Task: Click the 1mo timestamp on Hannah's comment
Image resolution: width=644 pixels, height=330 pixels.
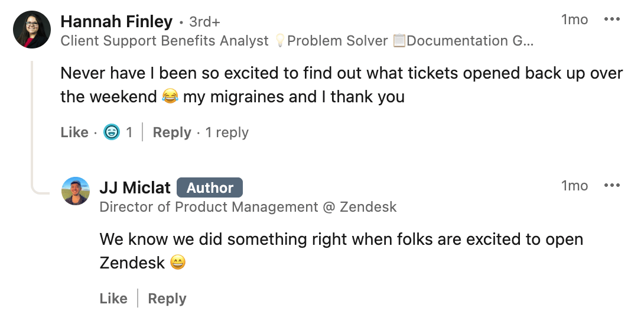Action: 574,20
